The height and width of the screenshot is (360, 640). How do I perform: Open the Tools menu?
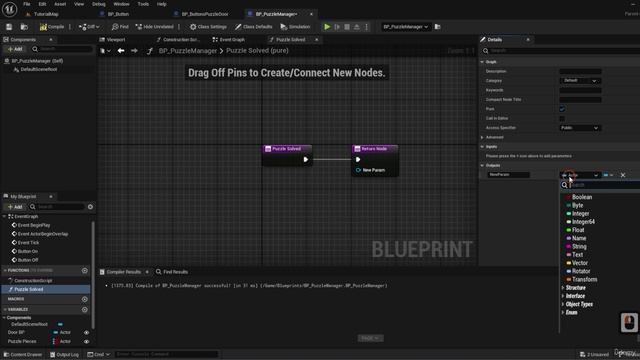pos(143,4)
